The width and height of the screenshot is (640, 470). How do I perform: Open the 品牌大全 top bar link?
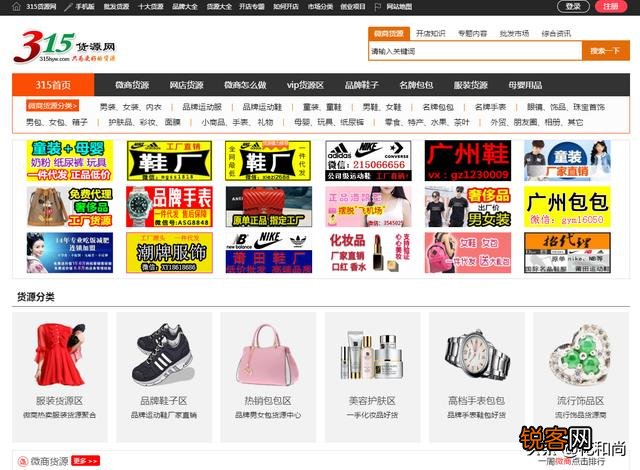pyautogui.click(x=185, y=7)
